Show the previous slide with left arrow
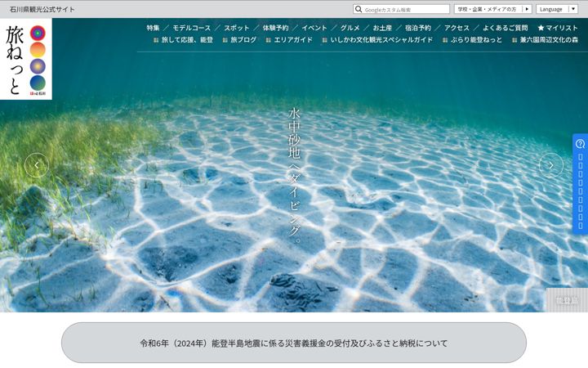 coord(37,165)
